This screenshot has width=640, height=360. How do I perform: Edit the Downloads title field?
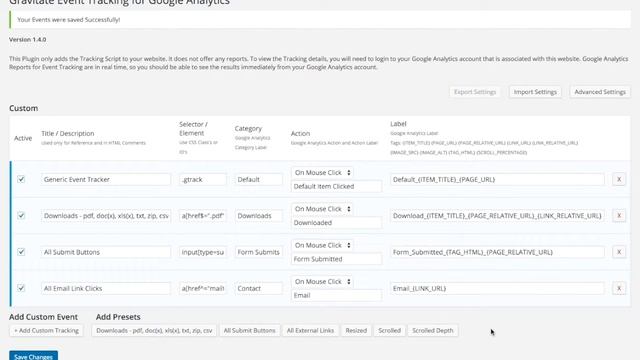coord(106,216)
